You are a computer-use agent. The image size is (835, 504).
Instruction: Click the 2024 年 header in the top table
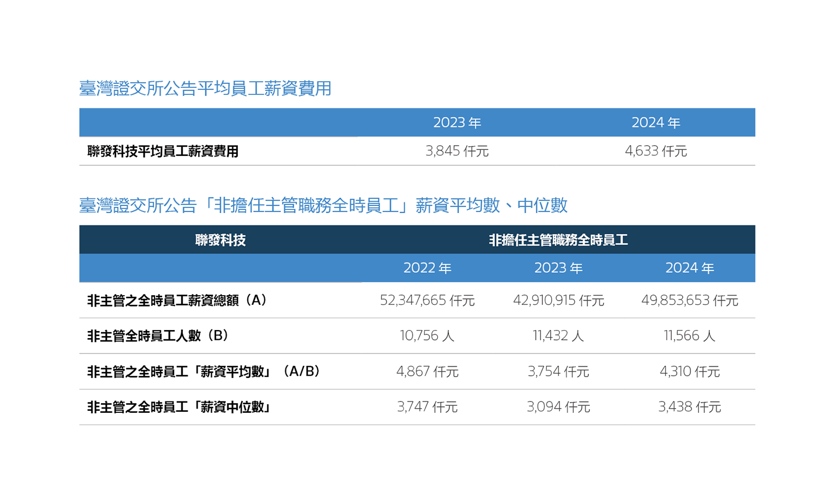(655, 123)
